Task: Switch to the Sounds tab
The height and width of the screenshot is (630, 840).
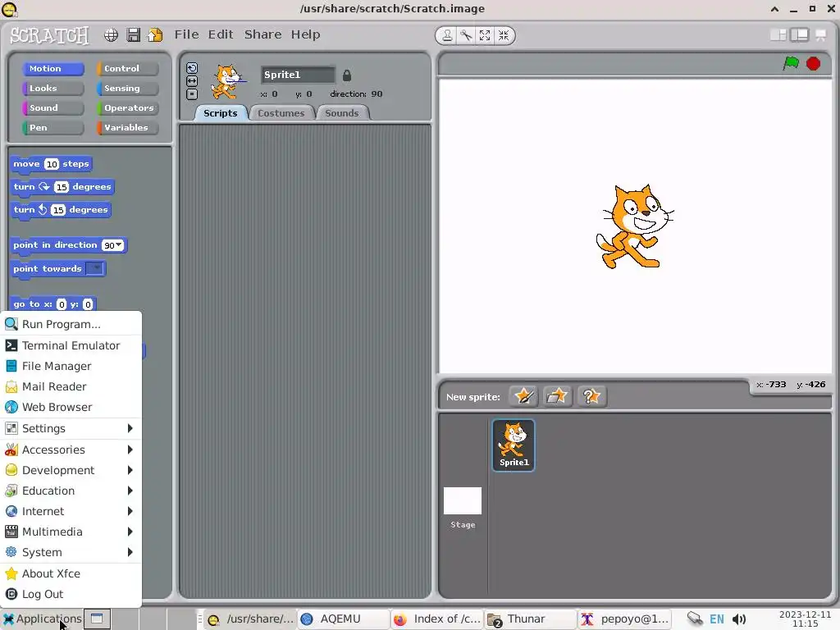Action: 342,113
